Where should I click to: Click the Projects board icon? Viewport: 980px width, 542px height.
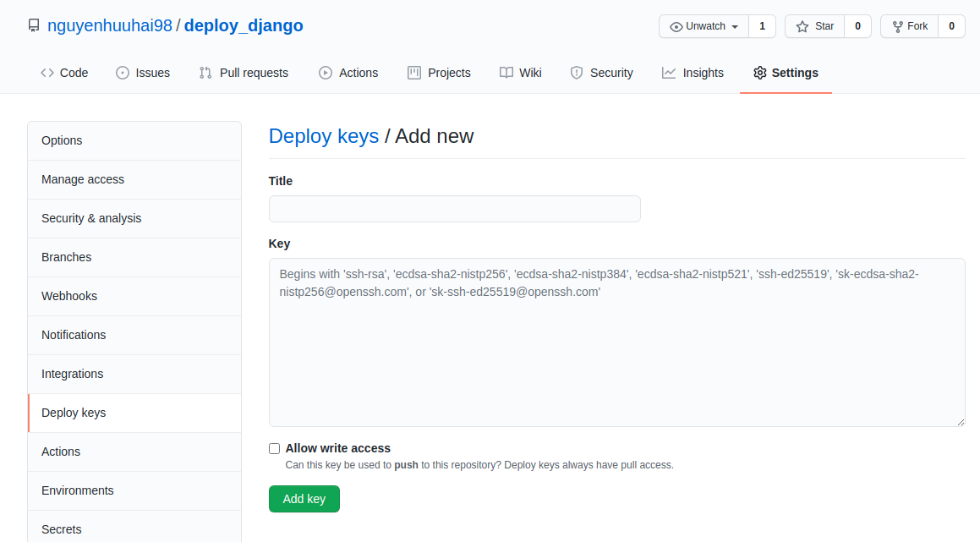click(x=414, y=73)
